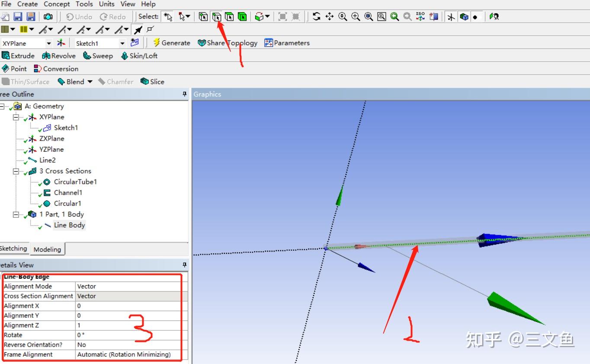Set the isometric ISO view

(420, 16)
